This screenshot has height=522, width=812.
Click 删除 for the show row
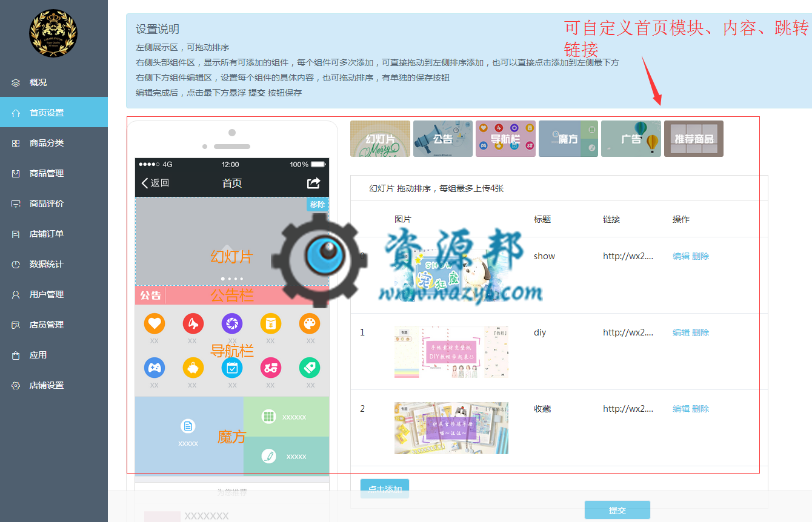coord(701,256)
